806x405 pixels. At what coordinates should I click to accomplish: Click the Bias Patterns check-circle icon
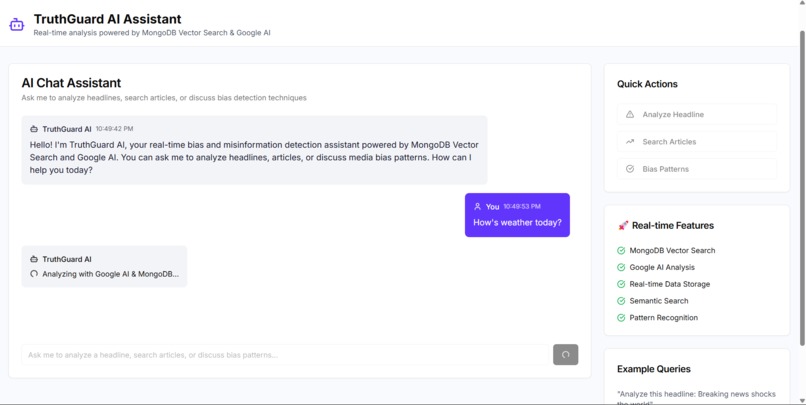tap(630, 169)
